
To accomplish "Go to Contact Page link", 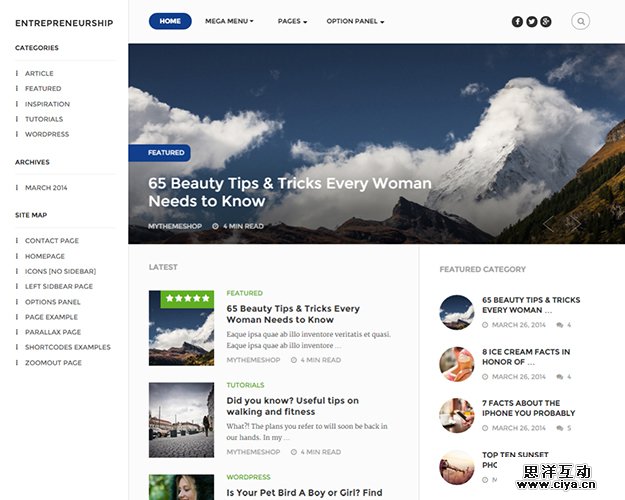I will [x=52, y=241].
